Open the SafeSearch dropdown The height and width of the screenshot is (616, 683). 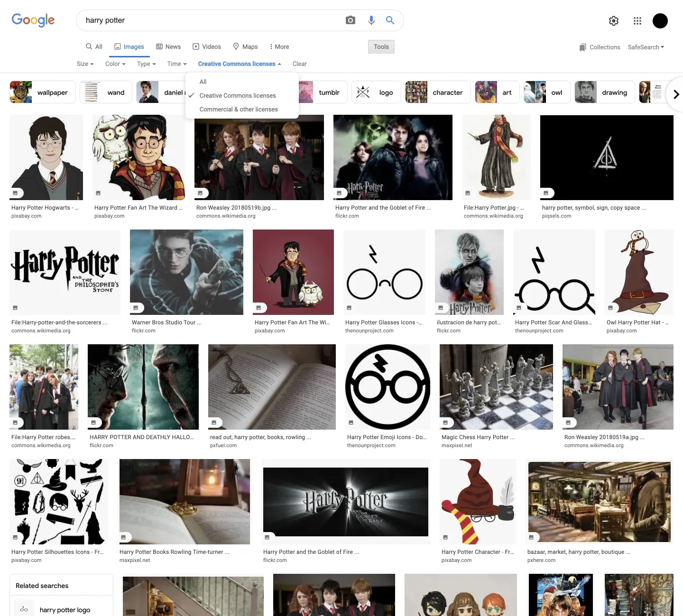(646, 47)
